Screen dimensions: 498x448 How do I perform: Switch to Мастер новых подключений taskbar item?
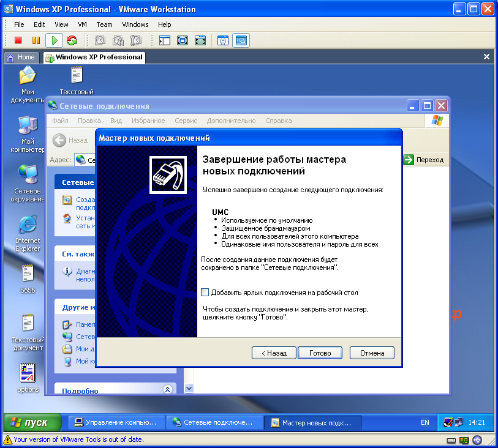312,423
